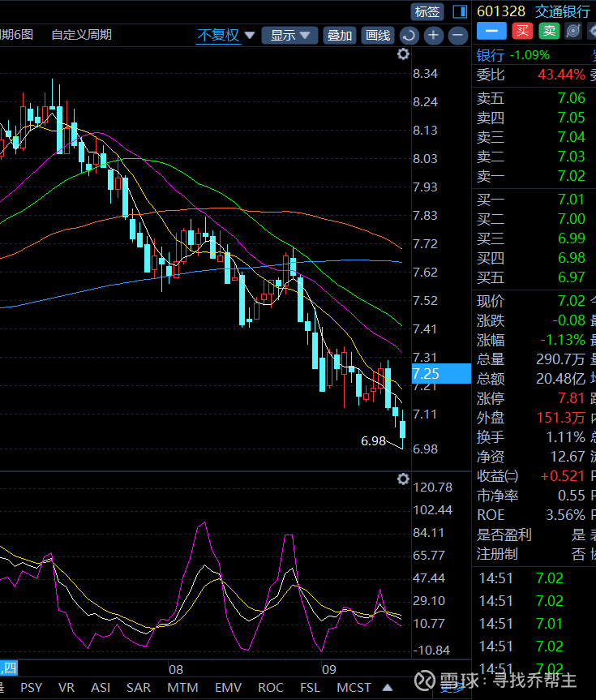Select the FSL indicator tab
596x700 pixels.
[310, 688]
